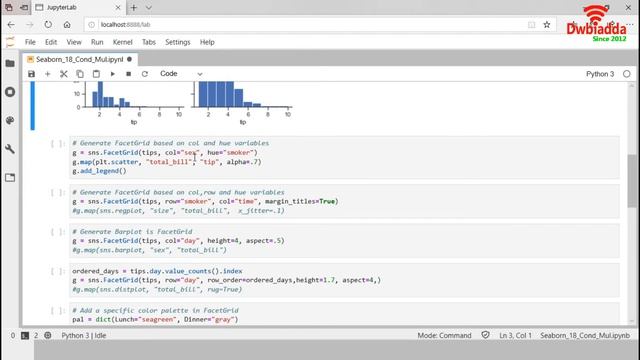Open the Tabs menu

pos(149,42)
